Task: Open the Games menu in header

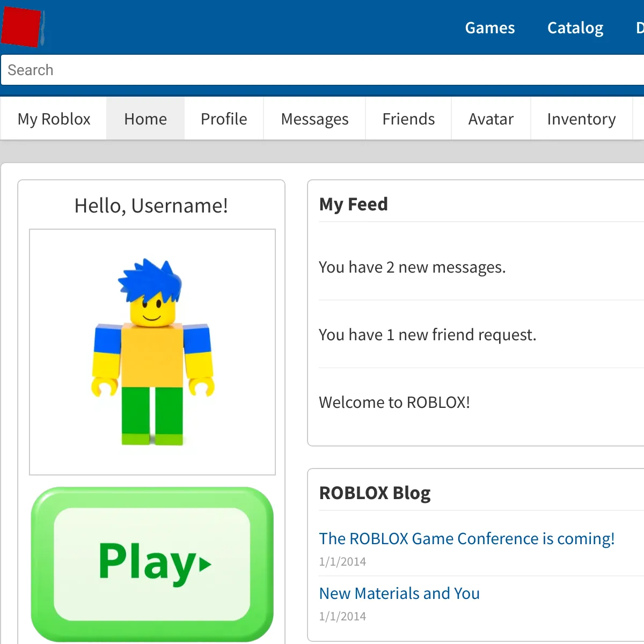Action: [x=489, y=28]
